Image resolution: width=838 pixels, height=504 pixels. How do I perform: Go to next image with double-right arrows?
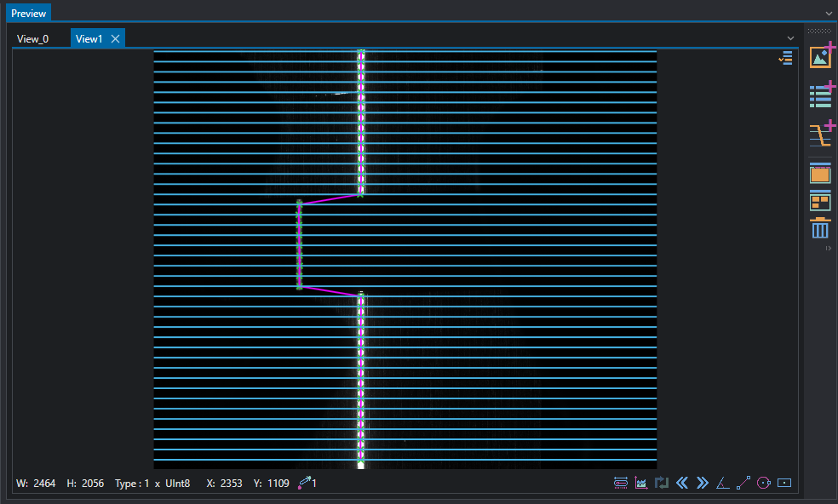[x=703, y=484]
